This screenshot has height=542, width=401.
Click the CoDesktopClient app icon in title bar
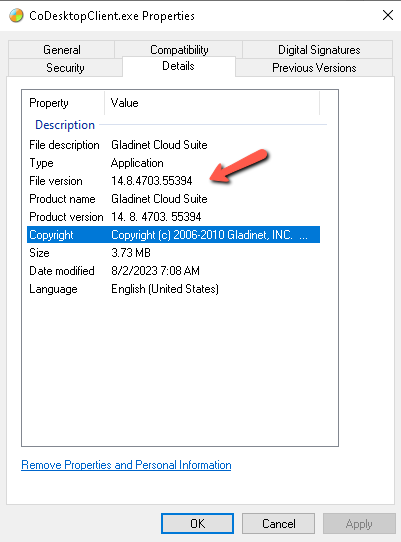(16, 16)
